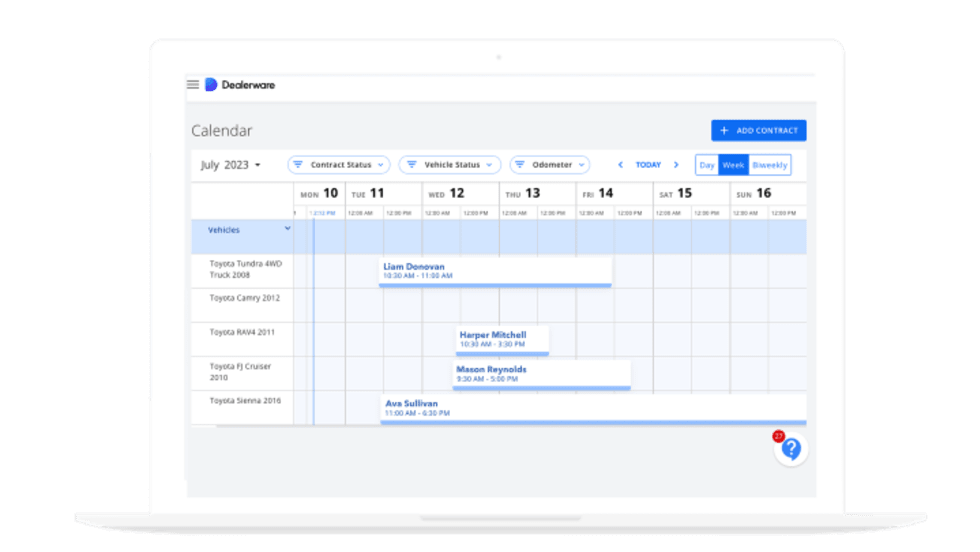This screenshot has height=552, width=980.
Task: Select Toyota Camry 2012 vehicle row
Action: (244, 298)
